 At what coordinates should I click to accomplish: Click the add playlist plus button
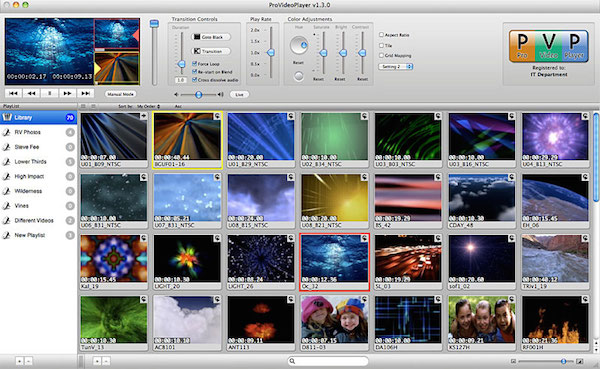[20, 361]
